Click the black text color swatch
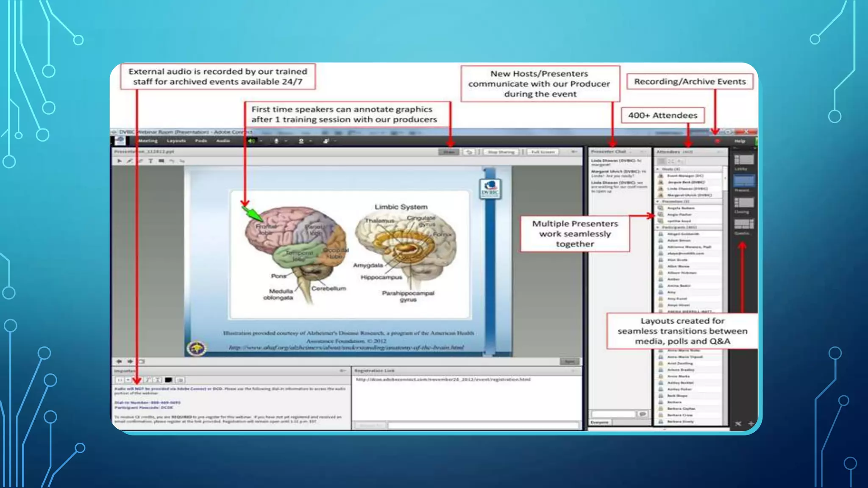This screenshot has width=868, height=488. (x=168, y=380)
